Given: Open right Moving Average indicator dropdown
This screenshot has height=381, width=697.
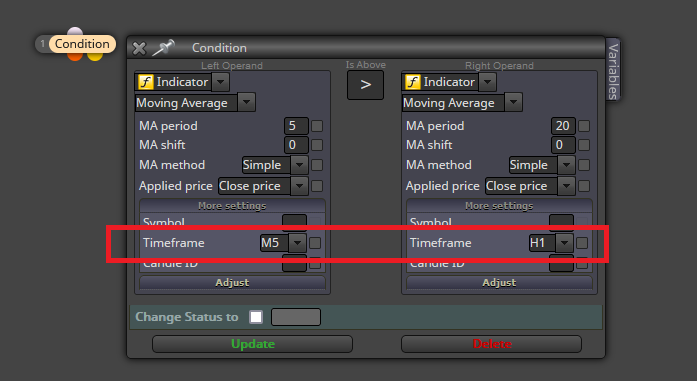Looking at the screenshot, I should point(513,102).
